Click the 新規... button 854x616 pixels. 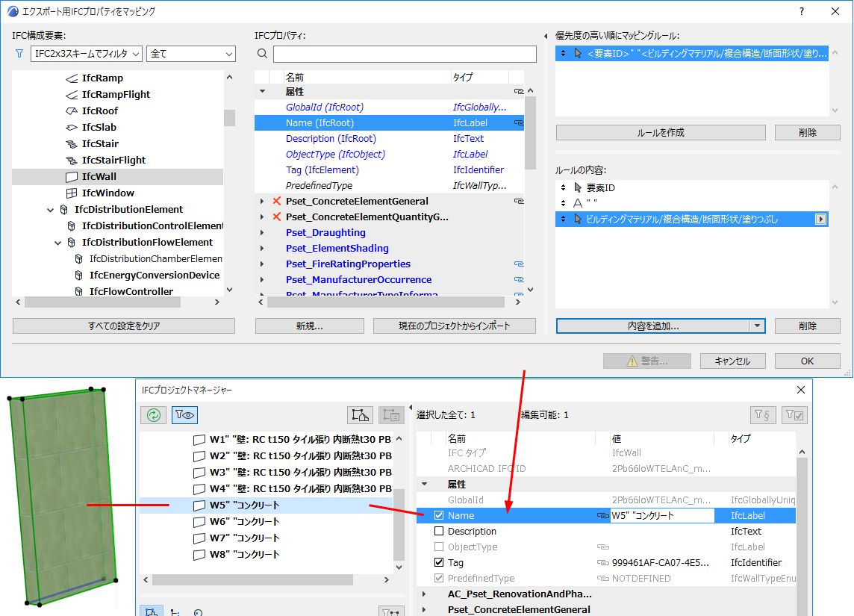tap(309, 326)
